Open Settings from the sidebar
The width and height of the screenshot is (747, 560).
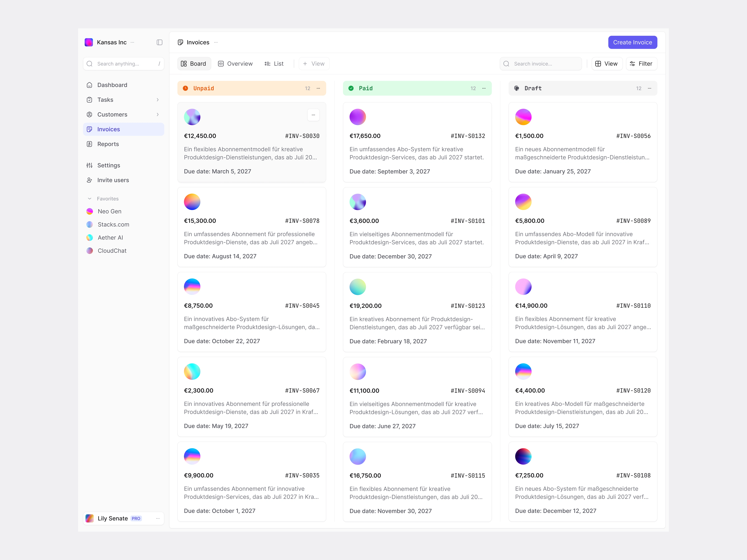(x=108, y=165)
